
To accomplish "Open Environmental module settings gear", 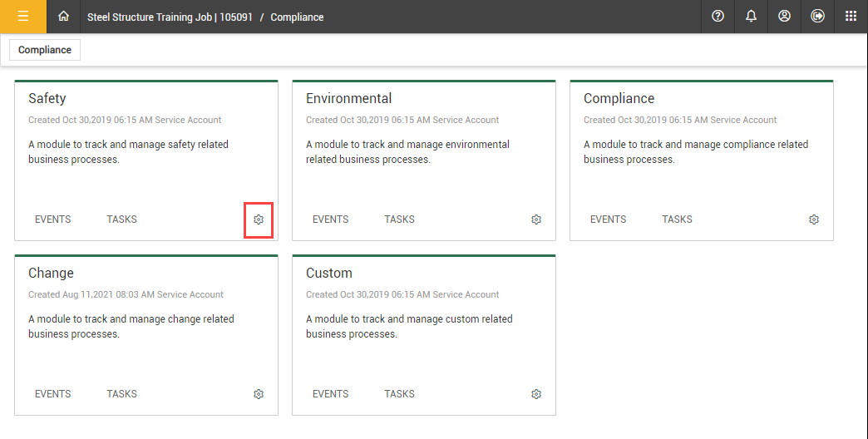I will (536, 219).
